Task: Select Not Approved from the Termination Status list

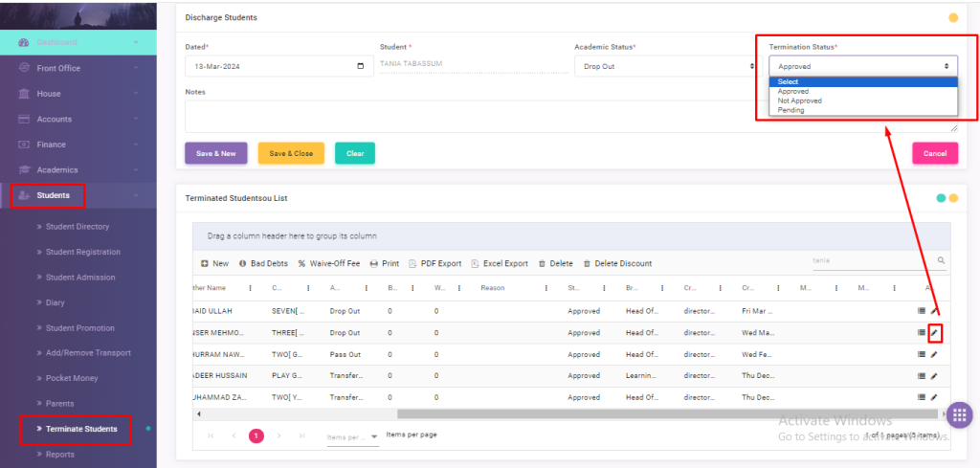Action: (800, 100)
